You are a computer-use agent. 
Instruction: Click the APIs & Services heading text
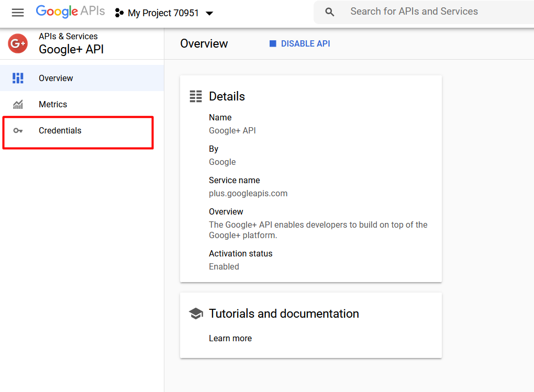[x=68, y=36]
